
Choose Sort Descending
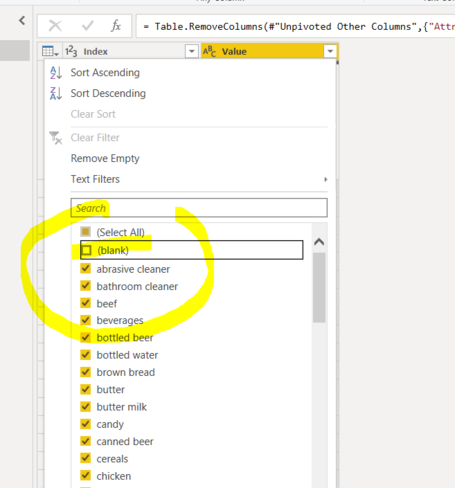point(108,93)
